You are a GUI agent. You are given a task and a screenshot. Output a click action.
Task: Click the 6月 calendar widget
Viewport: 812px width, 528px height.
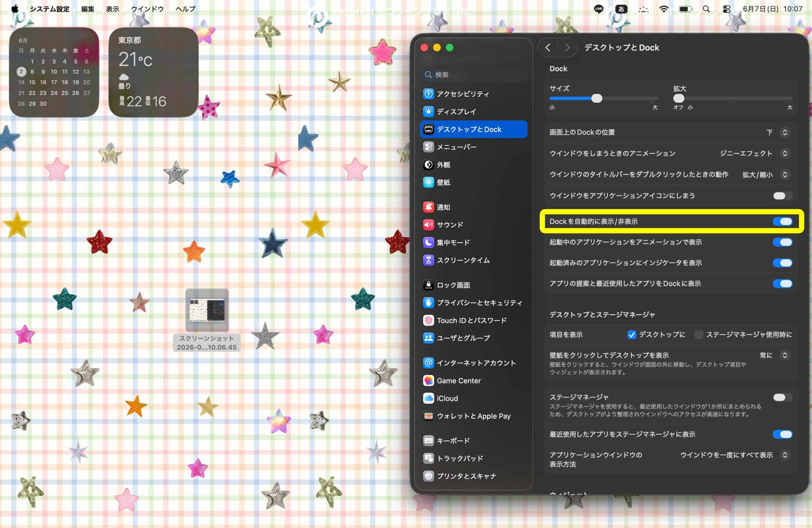[54, 72]
